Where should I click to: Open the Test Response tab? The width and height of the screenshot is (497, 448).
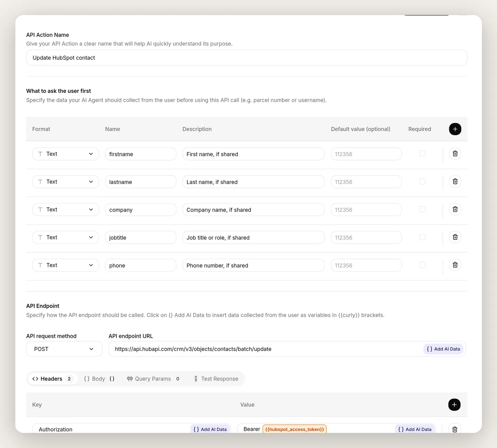click(x=216, y=379)
